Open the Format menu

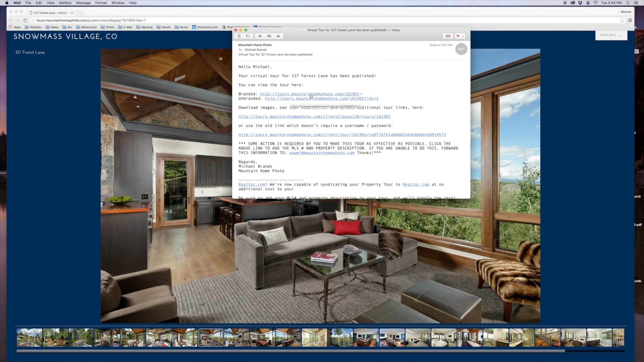point(101,3)
